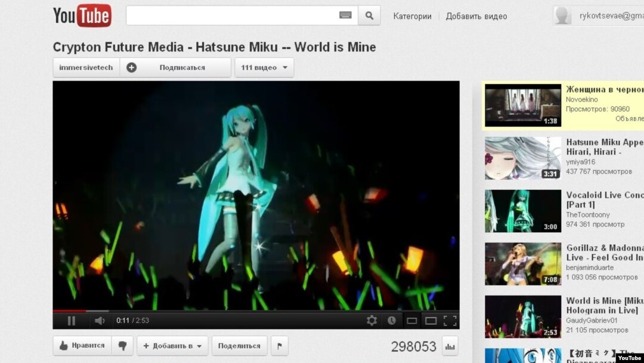The height and width of the screenshot is (363, 644).
Task: Click the Novoekino channel name
Action: [x=581, y=100]
